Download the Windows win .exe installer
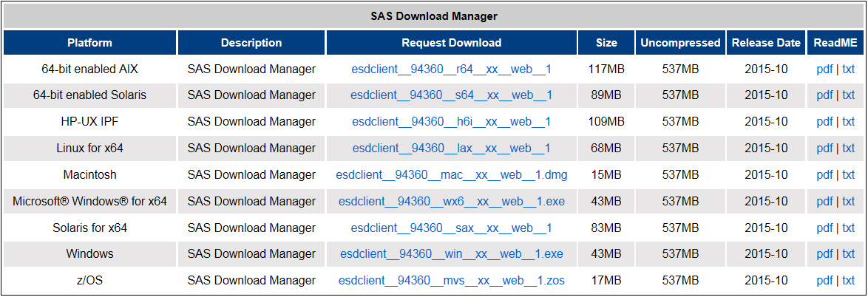This screenshot has width=868, height=297. coord(451,254)
